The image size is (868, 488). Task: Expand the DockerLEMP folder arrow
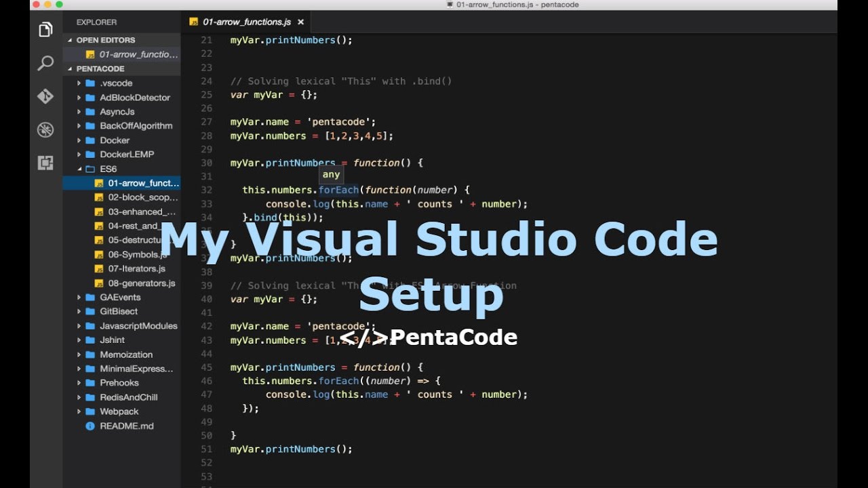(79, 155)
